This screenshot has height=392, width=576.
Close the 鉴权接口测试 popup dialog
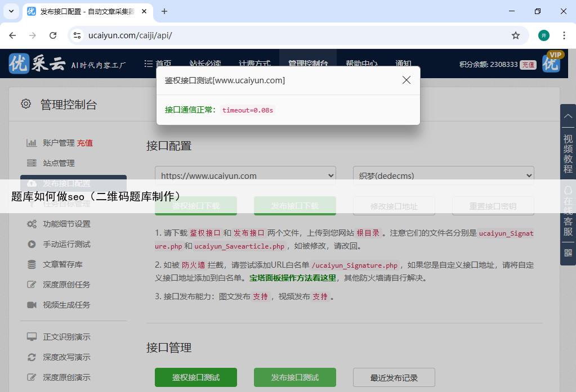pyautogui.click(x=407, y=80)
